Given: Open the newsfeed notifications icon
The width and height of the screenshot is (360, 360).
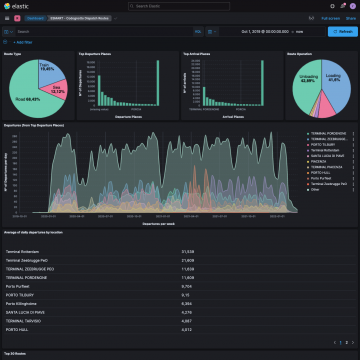Looking at the screenshot, I should click(x=342, y=6).
